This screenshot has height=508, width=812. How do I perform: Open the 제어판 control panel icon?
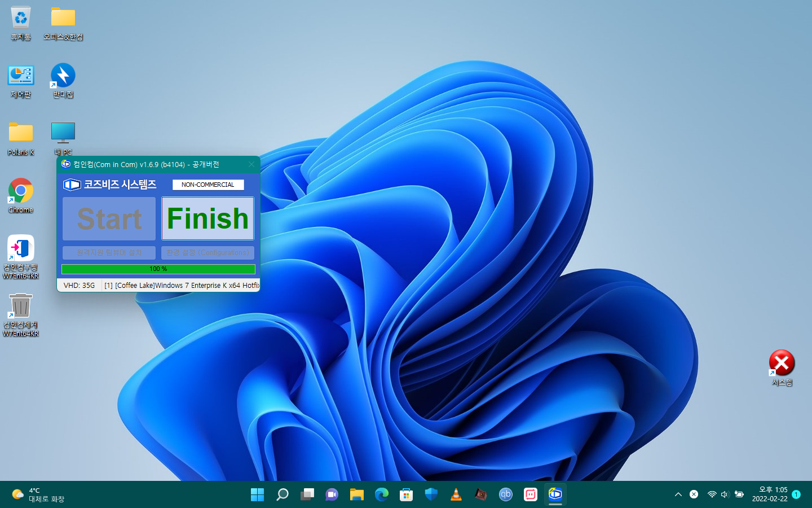(21, 81)
